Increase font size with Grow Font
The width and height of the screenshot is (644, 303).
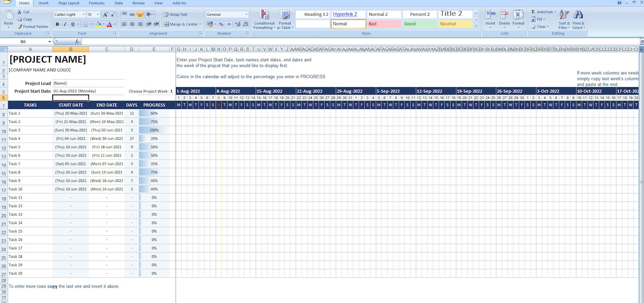(x=105, y=15)
